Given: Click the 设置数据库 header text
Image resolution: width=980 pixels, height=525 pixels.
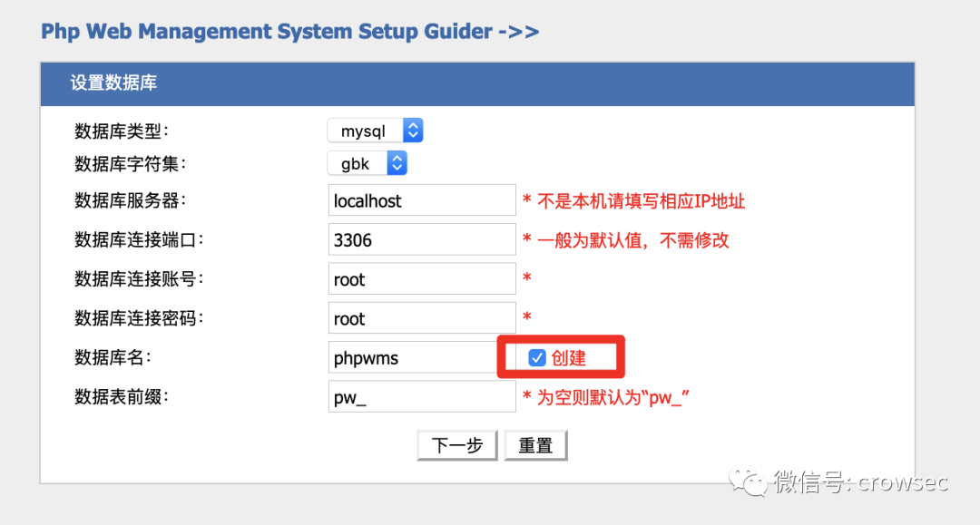Looking at the screenshot, I should [x=113, y=83].
